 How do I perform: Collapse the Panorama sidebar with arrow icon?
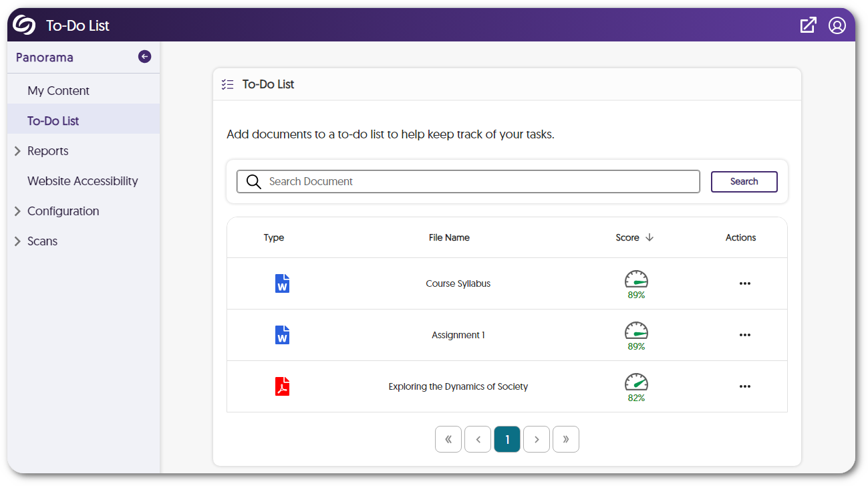pyautogui.click(x=144, y=57)
